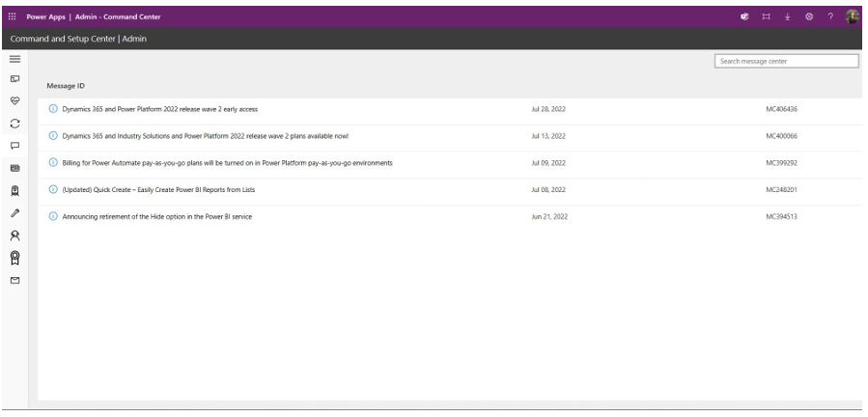
Task: Click the envelope mail sidebar icon
Action: coord(14,281)
